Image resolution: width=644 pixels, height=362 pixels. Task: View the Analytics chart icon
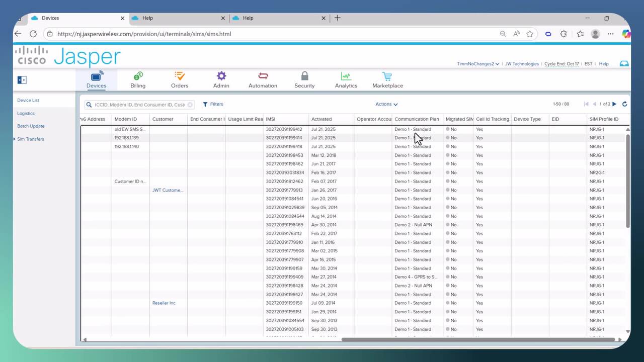346,76
